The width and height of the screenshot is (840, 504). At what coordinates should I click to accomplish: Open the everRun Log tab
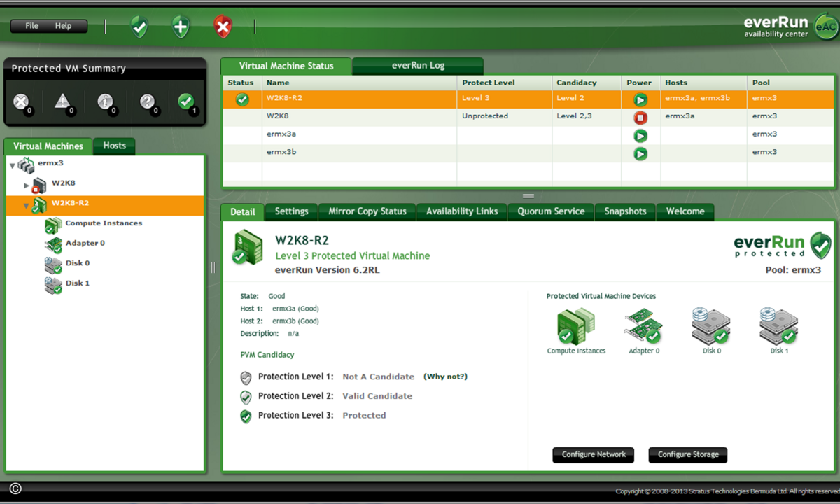click(418, 66)
